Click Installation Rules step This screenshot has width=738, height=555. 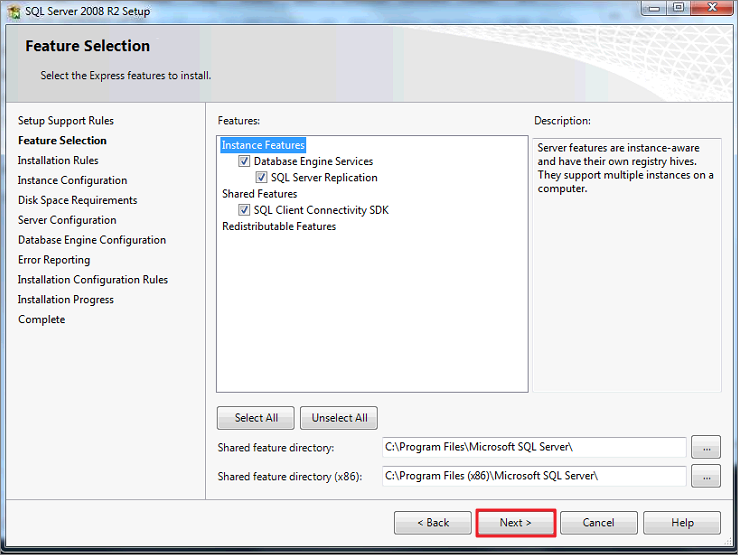click(x=58, y=161)
